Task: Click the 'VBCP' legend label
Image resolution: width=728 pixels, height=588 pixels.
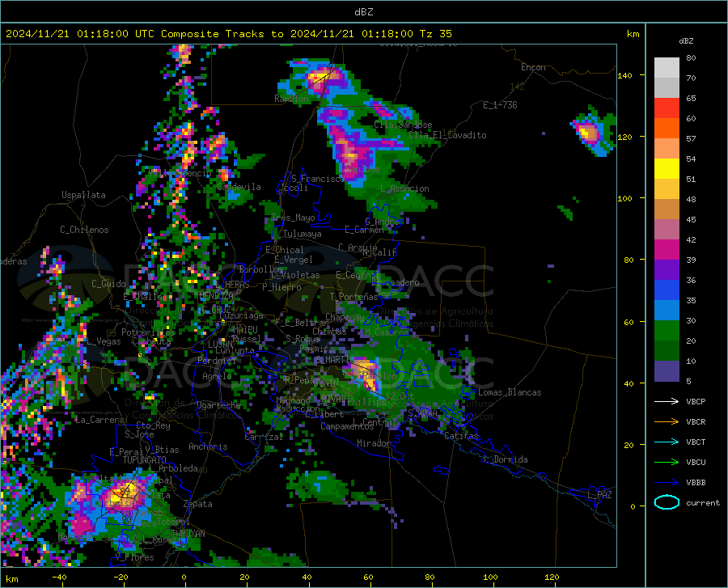Action: (x=696, y=401)
